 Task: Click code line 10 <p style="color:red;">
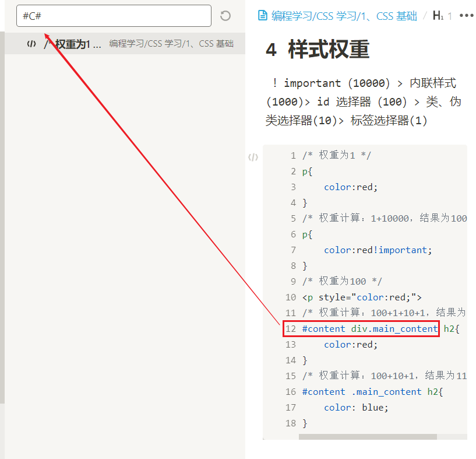(x=362, y=297)
